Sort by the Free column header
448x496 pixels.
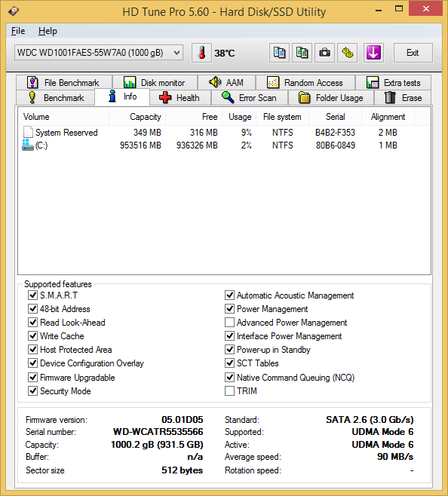tap(194, 117)
